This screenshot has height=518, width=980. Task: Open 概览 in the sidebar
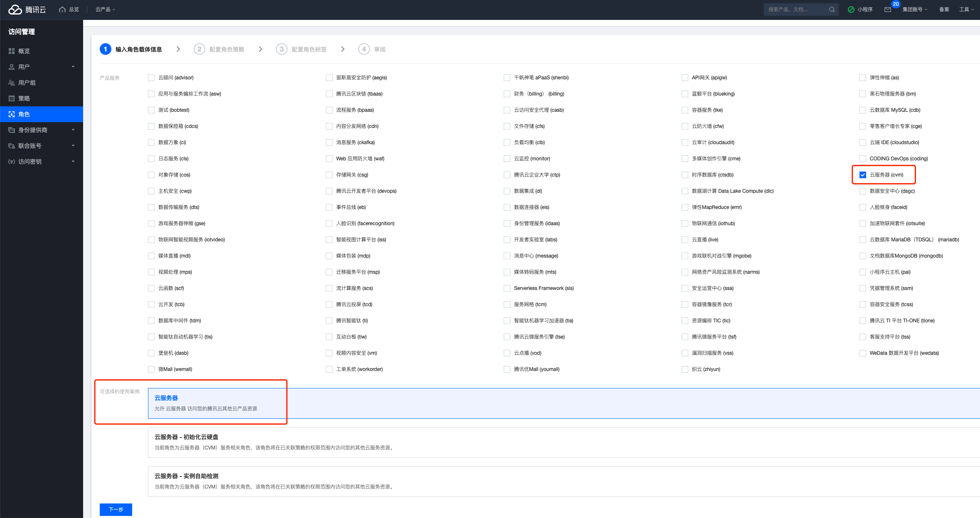pos(42,51)
